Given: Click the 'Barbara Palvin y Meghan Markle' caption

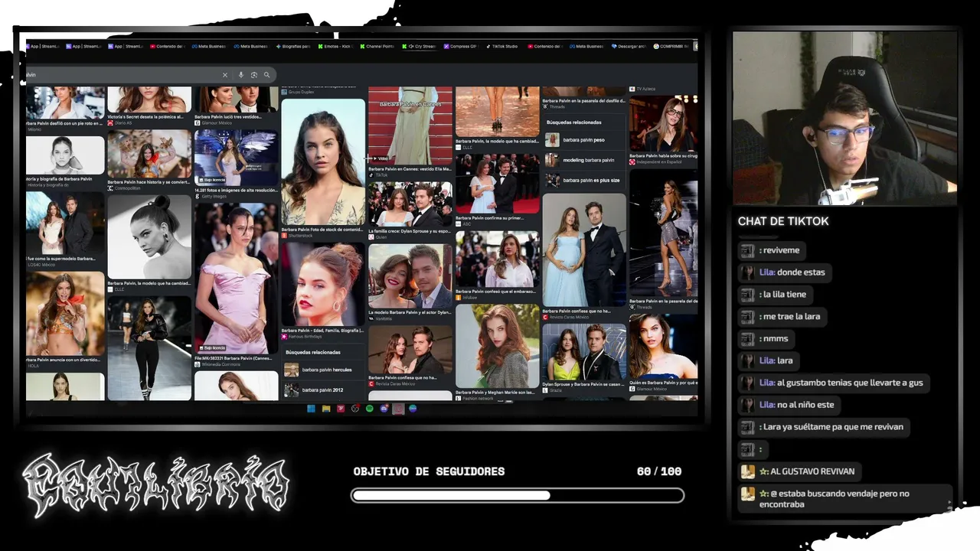Looking at the screenshot, I should click(x=495, y=393).
